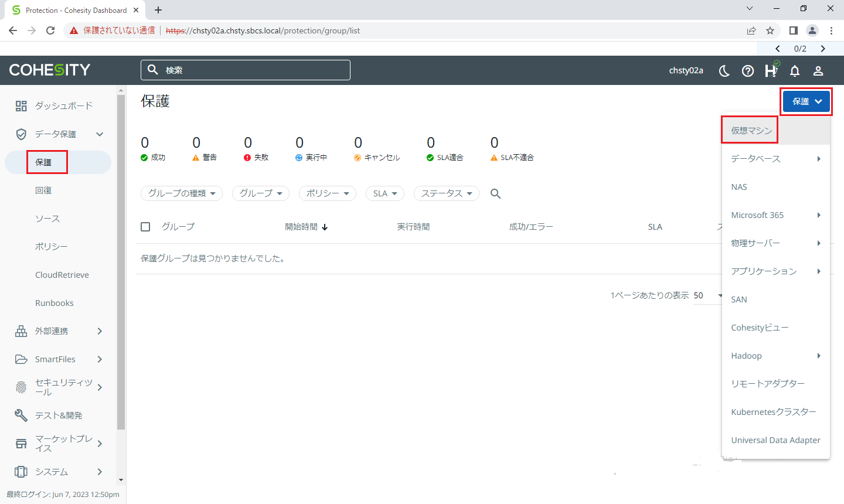
Task: Click the not-secure warning triangle icon
Action: (74, 30)
